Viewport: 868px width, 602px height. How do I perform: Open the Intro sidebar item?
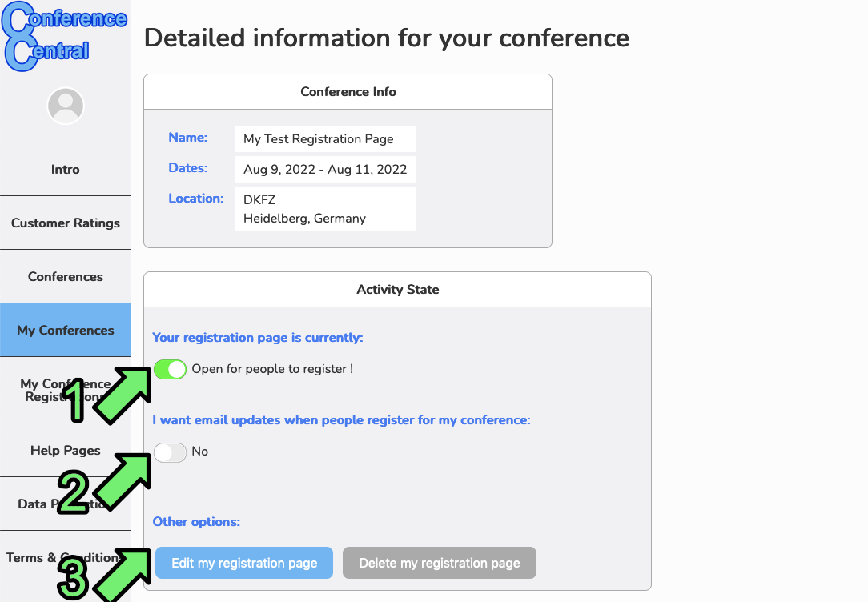click(65, 170)
